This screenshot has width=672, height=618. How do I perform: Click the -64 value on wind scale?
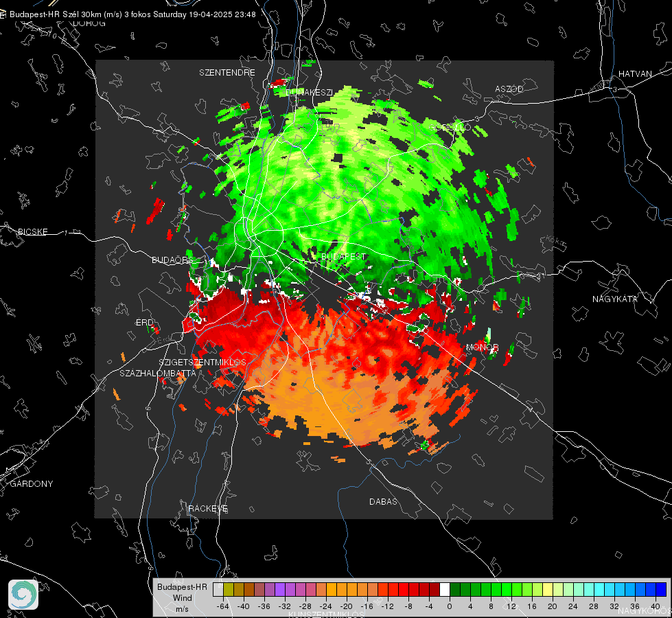click(x=222, y=606)
